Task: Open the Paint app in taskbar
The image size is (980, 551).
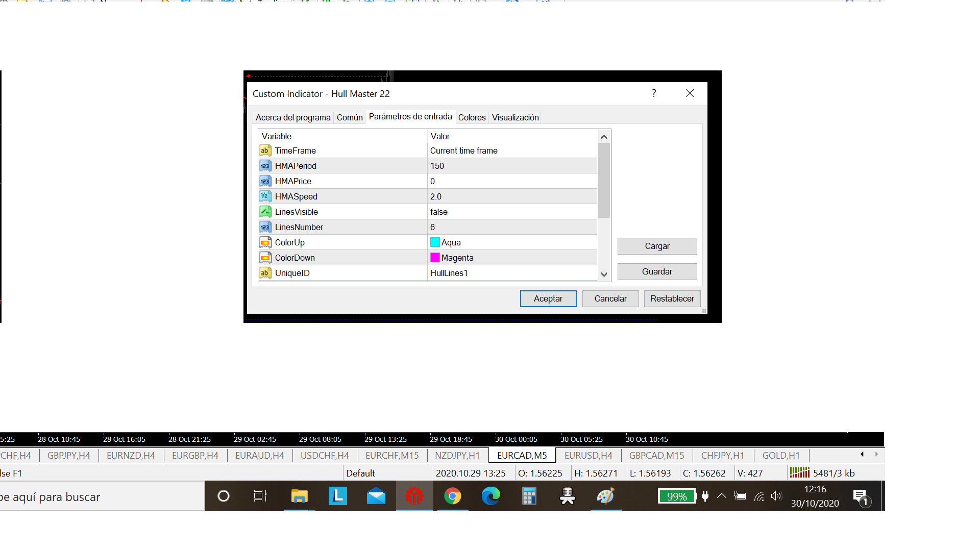Action: [605, 496]
